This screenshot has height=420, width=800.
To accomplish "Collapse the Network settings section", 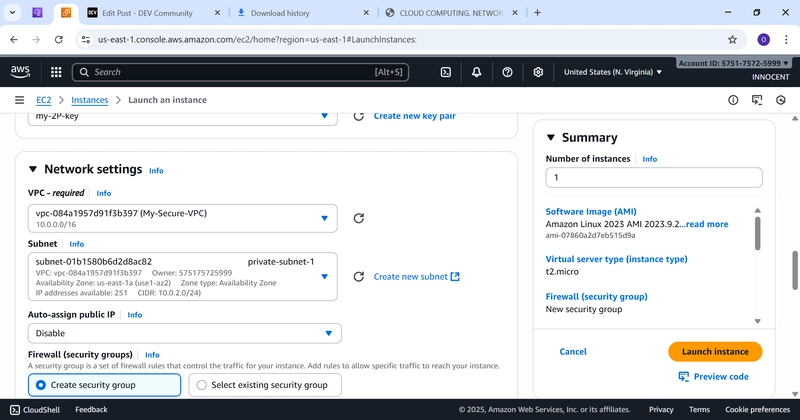I will (33, 169).
